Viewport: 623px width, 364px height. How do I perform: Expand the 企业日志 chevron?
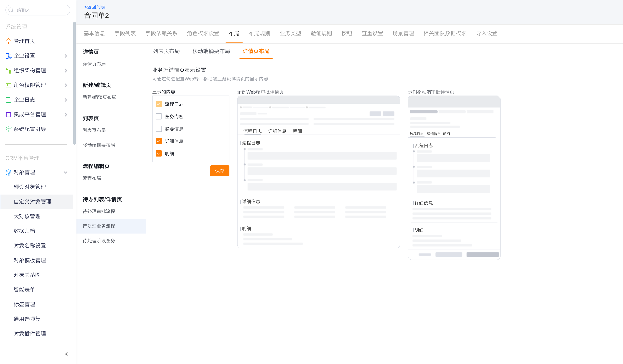tap(66, 100)
